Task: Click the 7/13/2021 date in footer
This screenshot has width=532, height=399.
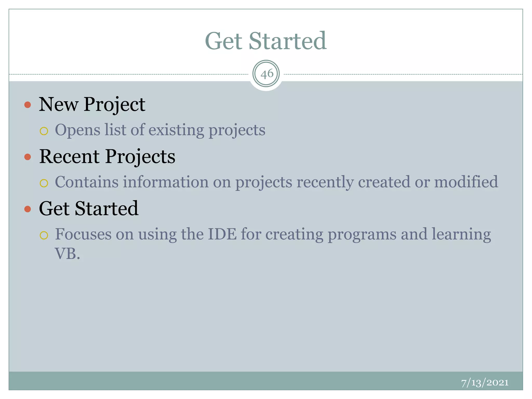Action: [x=485, y=383]
